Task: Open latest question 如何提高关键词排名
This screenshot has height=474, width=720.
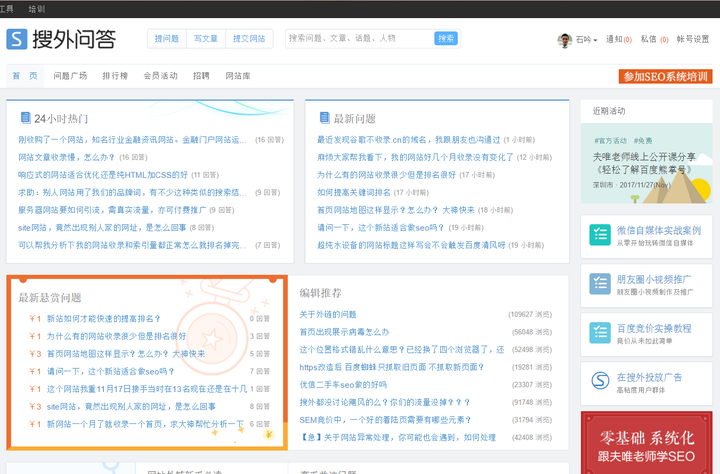Action: (x=354, y=192)
